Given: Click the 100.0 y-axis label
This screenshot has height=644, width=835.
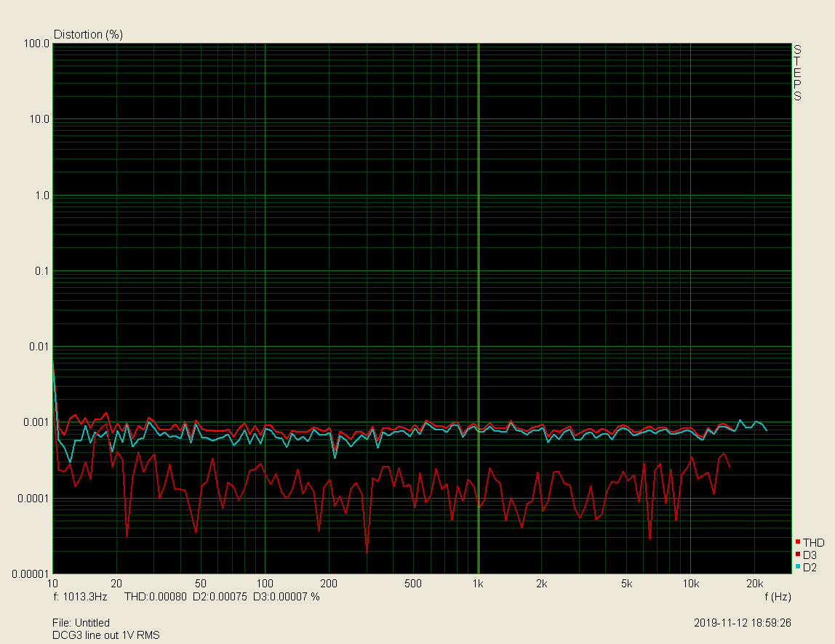Looking at the screenshot, I should [x=37, y=44].
